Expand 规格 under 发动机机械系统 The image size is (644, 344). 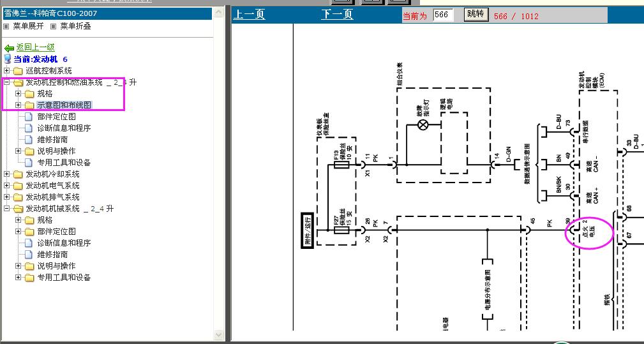click(x=18, y=220)
